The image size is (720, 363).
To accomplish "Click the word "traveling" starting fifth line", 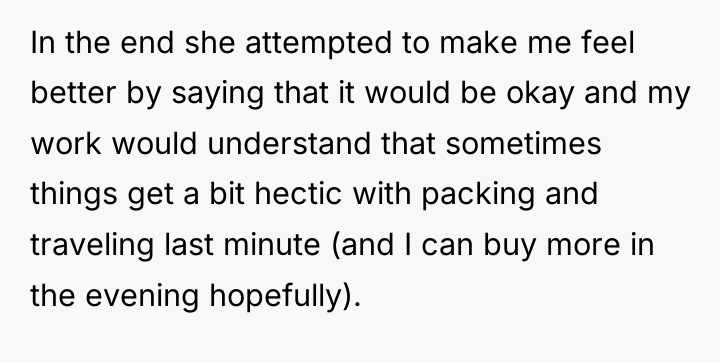I will [x=92, y=246].
